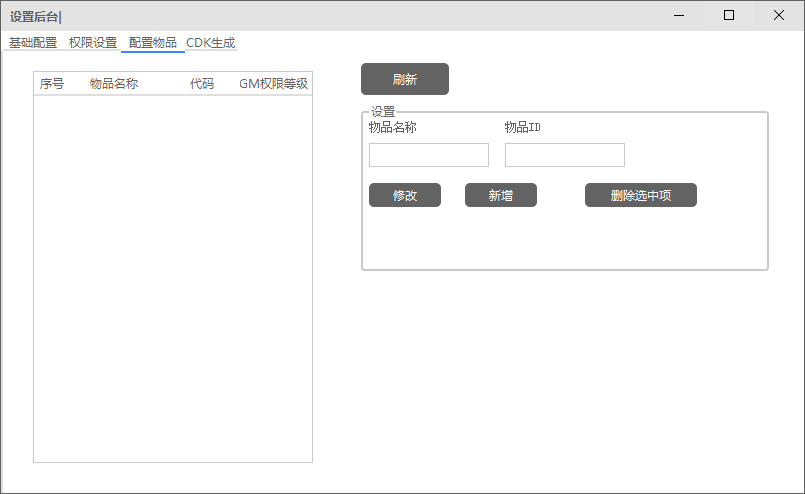
Task: Click the 物品名称 column header in list
Action: pyautogui.click(x=114, y=84)
